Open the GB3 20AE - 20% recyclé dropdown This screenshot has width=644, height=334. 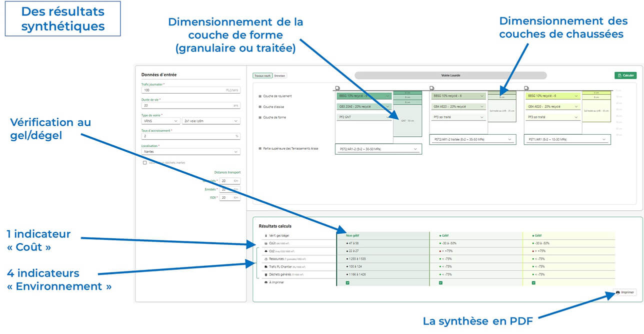pyautogui.click(x=364, y=107)
